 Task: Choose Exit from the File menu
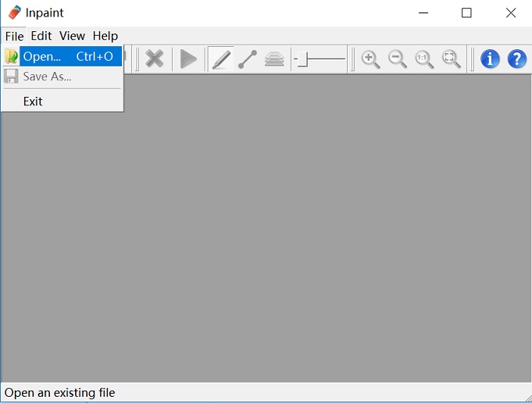(33, 102)
